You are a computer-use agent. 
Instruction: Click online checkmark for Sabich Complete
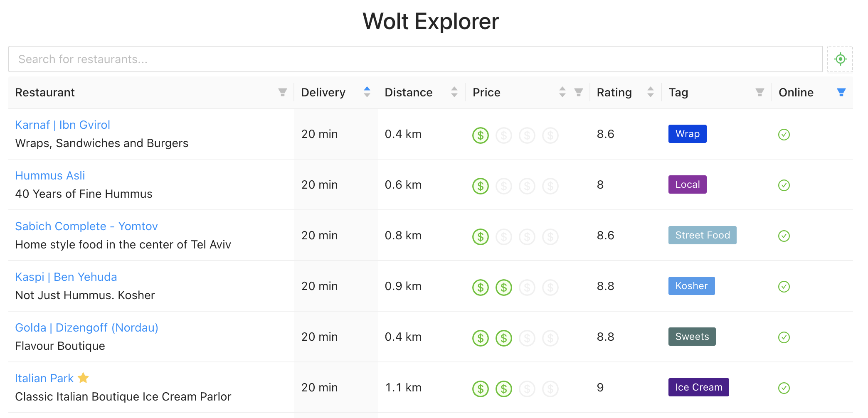pos(784,236)
